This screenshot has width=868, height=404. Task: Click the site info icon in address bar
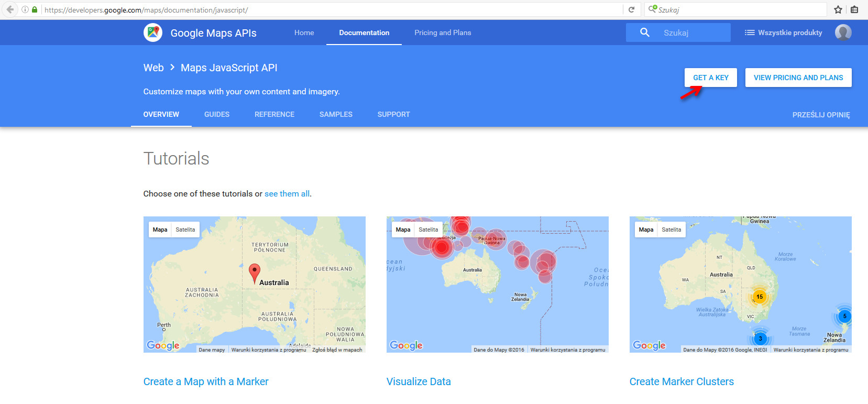[25, 9]
